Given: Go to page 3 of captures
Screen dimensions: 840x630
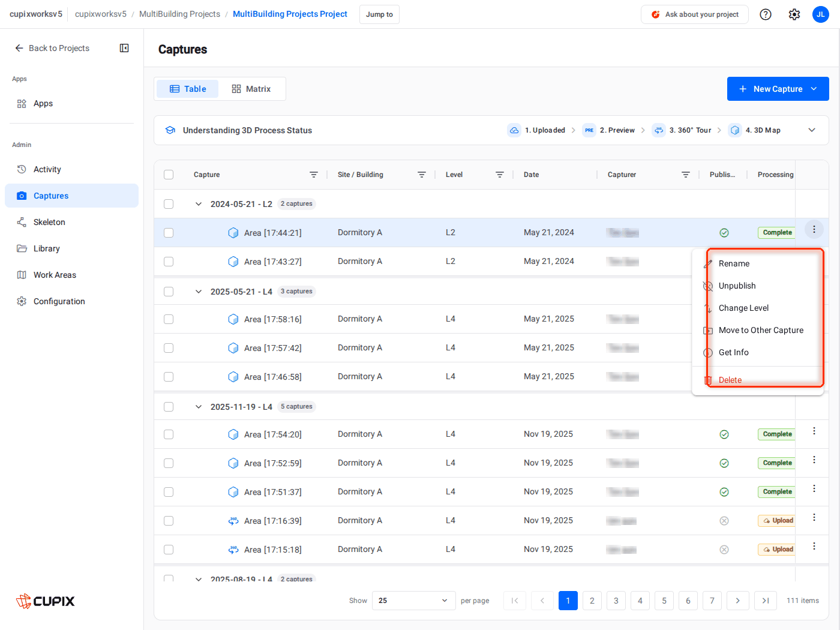Looking at the screenshot, I should coord(616,601).
